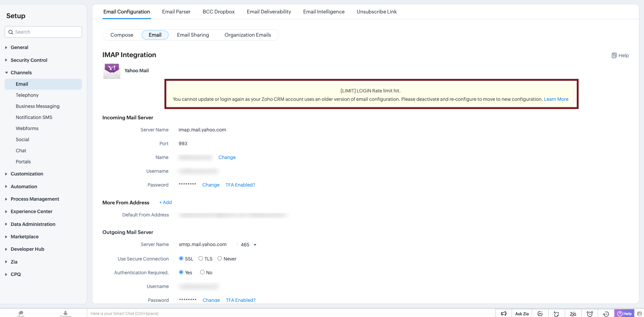Switch to the Email Parser tab
Screen dimensions: 644x317
coord(176,12)
